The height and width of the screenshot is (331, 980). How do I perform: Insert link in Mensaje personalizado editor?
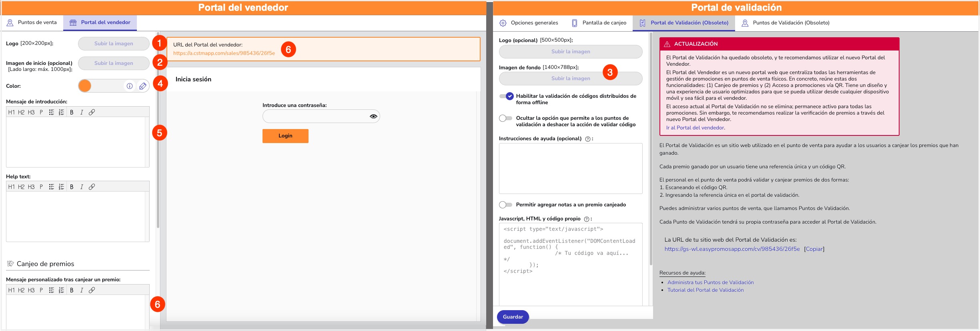point(92,290)
